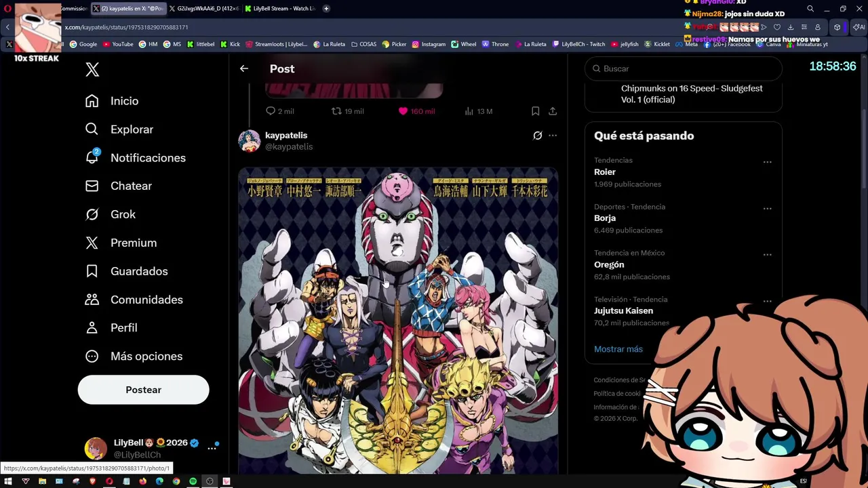Open the LilyBellCh - Twitch bookmark
This screenshot has height=488, width=868.
[x=578, y=44]
